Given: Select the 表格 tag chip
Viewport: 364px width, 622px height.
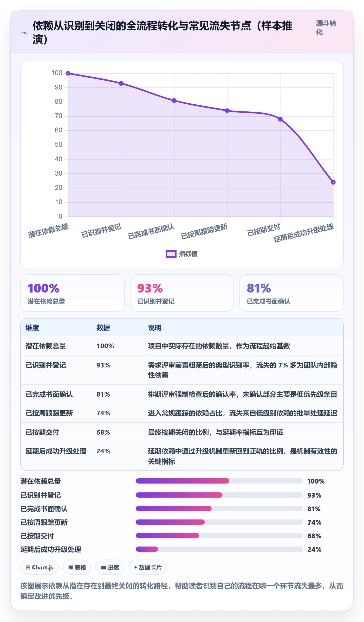Looking at the screenshot, I should click(77, 567).
